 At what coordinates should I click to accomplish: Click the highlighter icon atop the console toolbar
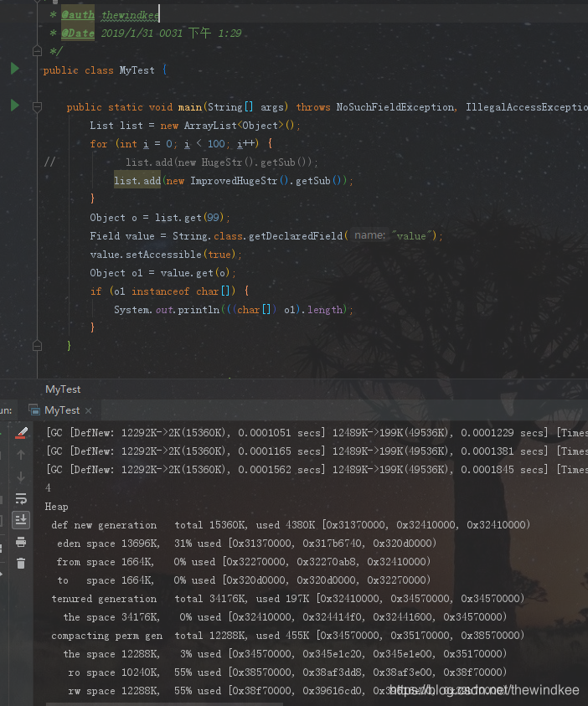(x=21, y=432)
